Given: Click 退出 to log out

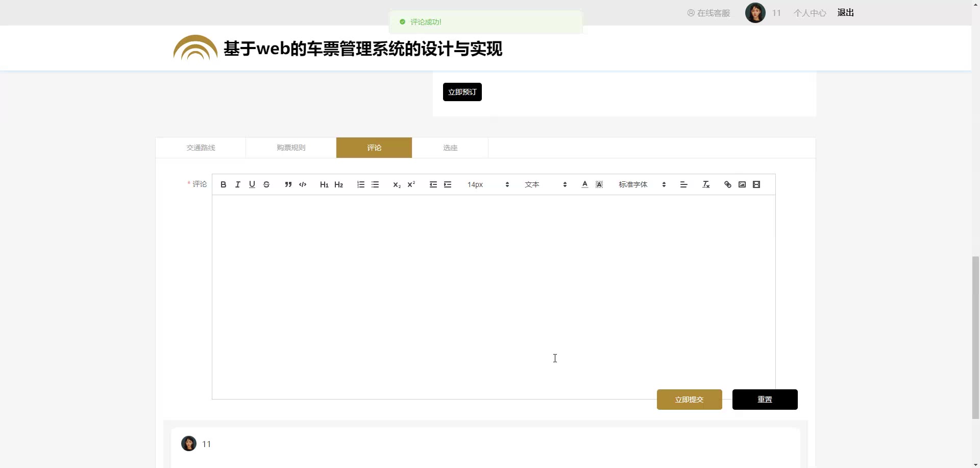Looking at the screenshot, I should pos(846,13).
